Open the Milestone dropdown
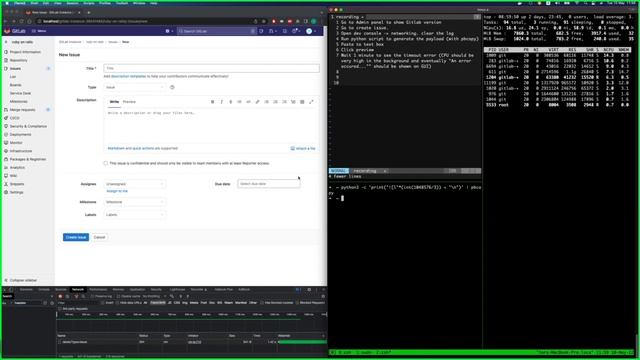The image size is (640, 360). coord(135,202)
